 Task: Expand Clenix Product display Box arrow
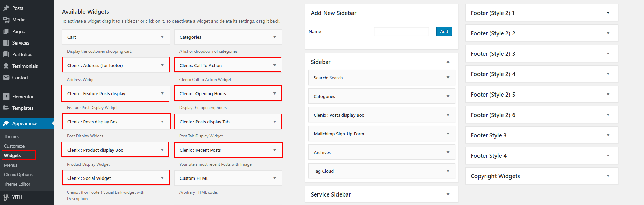pos(162,150)
